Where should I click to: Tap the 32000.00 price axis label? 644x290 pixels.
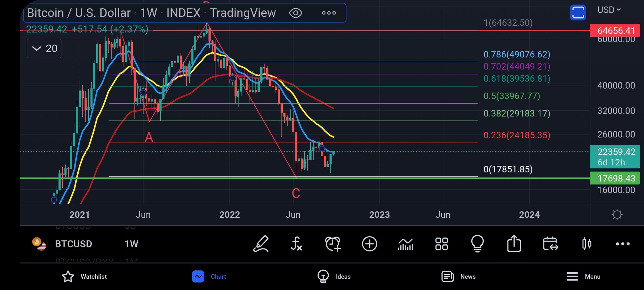click(x=616, y=110)
